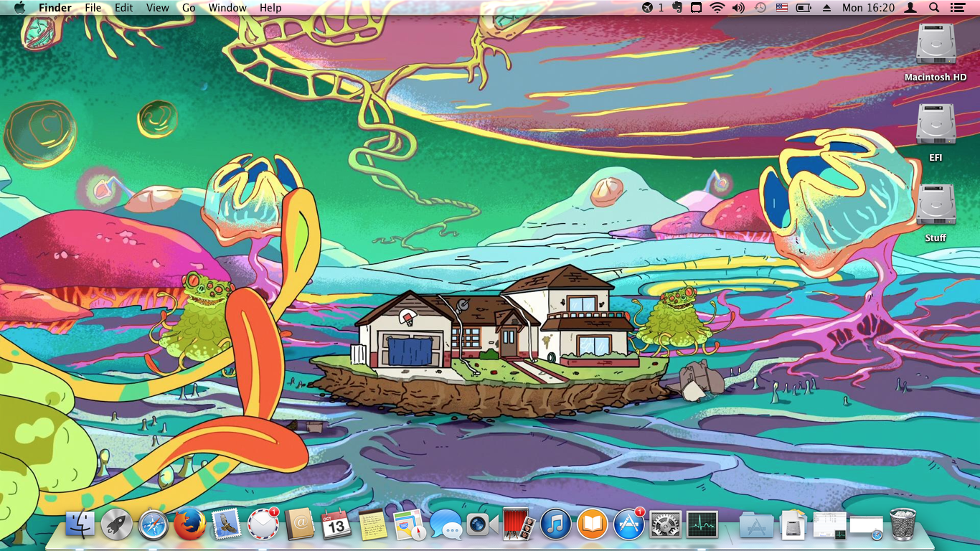Launch Photo Booth from the Dock
The height and width of the screenshot is (551, 980).
click(x=519, y=525)
